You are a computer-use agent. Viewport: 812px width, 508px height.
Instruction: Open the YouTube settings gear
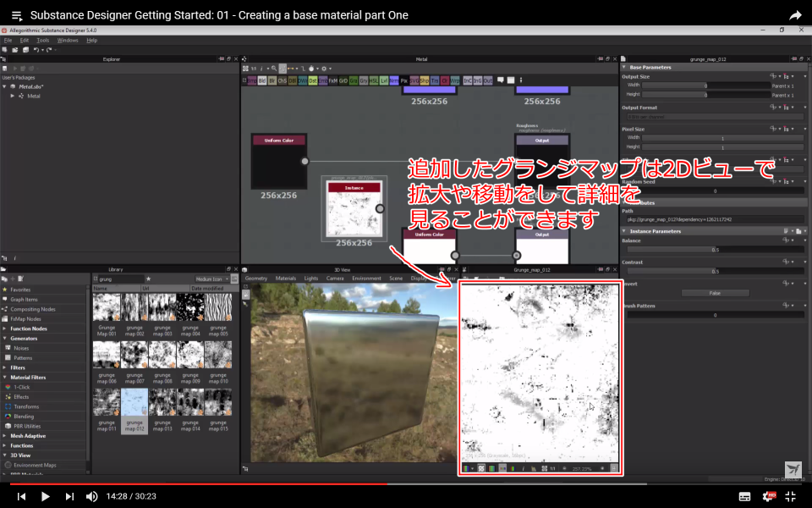[769, 496]
